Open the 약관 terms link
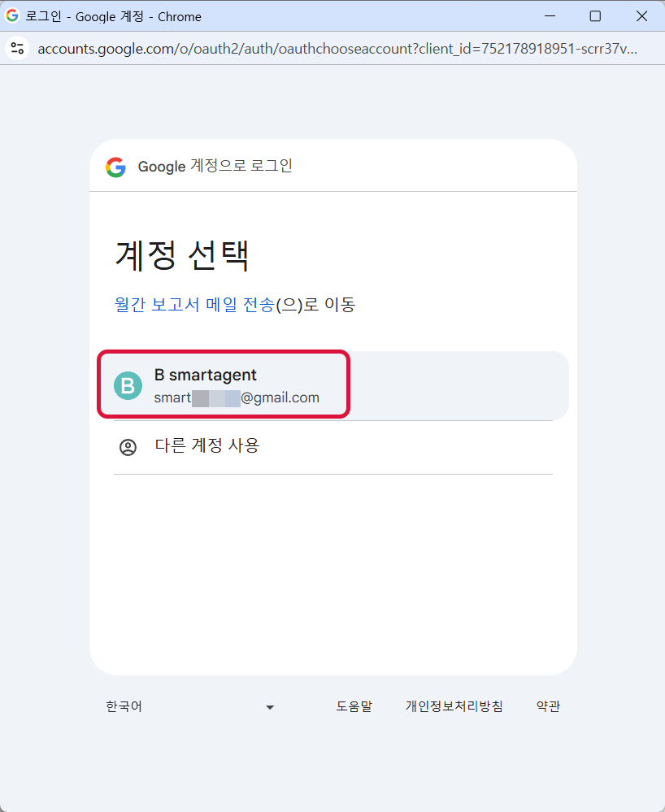 point(548,706)
